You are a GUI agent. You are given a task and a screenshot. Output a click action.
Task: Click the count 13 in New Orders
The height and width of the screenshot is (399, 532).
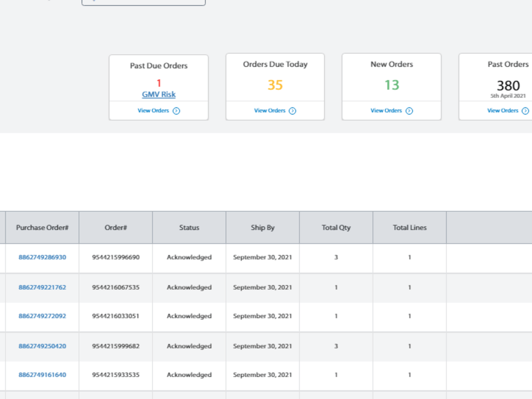(392, 85)
